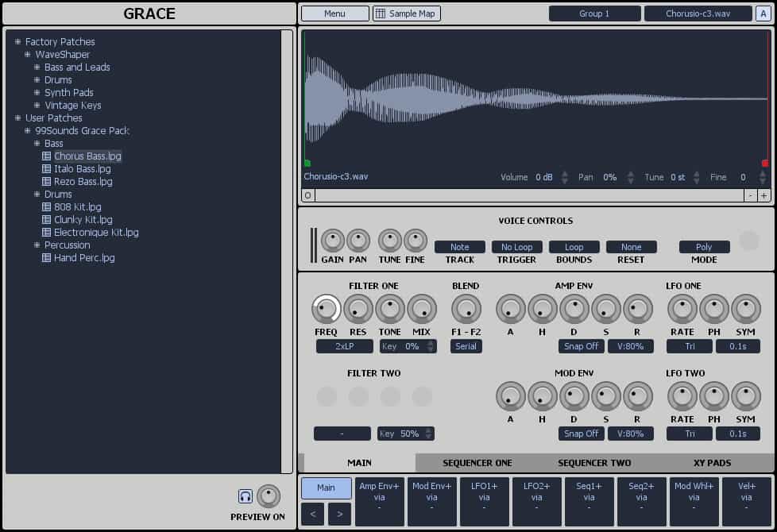Click the Filter One FREQ knob
Image resolution: width=777 pixels, height=532 pixels.
tap(326, 309)
